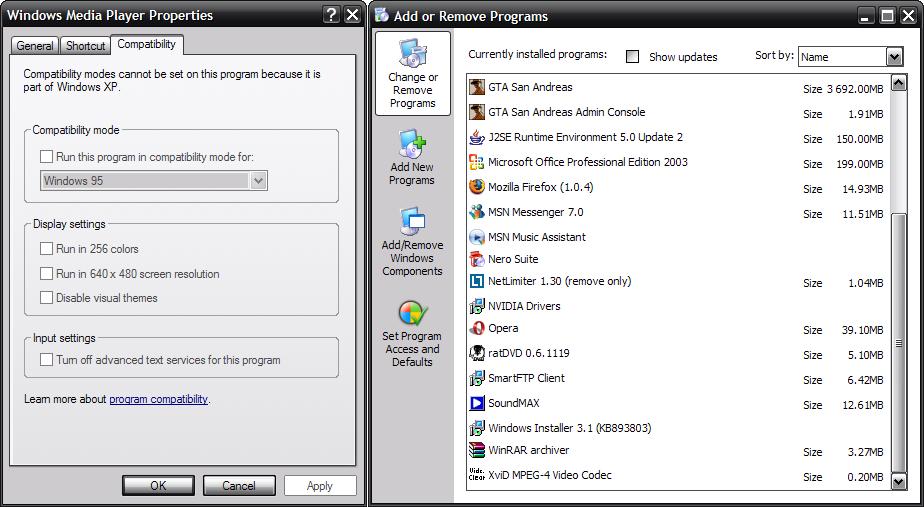Click the ratDVD 0.6.1119 icon
Image resolution: width=924 pixels, height=507 pixels.
477,353
